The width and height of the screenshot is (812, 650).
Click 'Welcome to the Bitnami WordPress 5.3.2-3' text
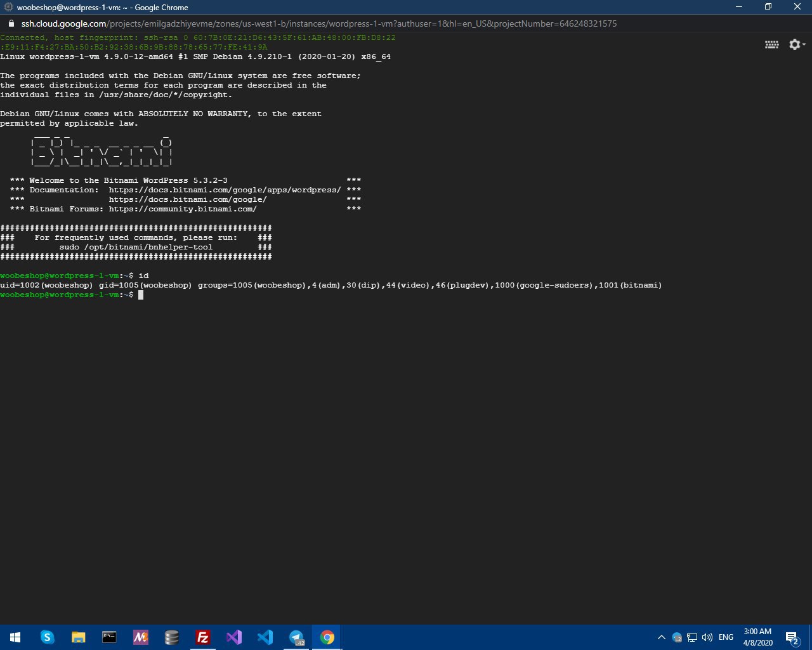(128, 180)
